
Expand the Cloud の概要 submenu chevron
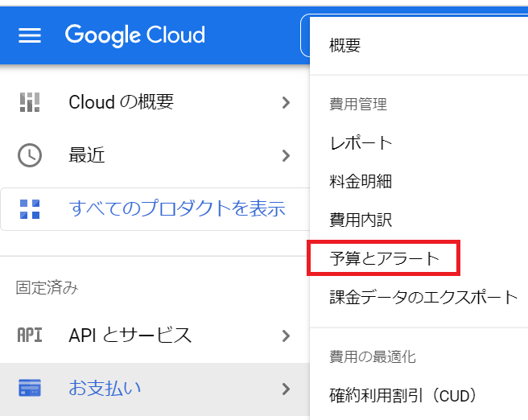click(286, 102)
